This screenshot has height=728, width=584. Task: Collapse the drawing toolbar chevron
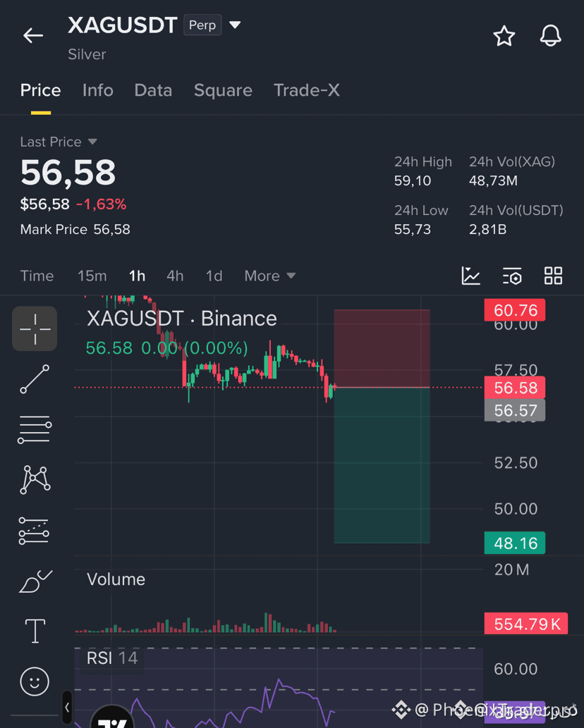pos(68,708)
